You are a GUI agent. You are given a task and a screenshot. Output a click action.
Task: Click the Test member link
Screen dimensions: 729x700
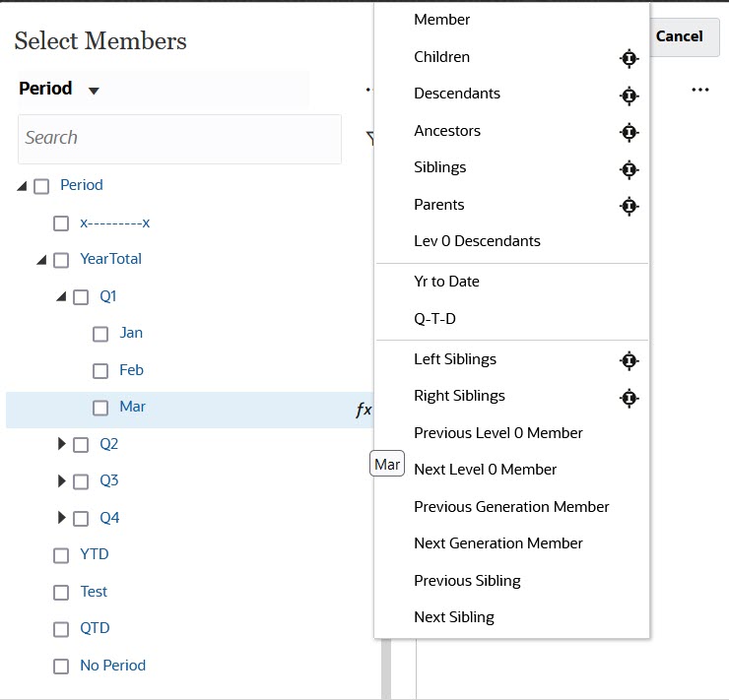tap(94, 592)
